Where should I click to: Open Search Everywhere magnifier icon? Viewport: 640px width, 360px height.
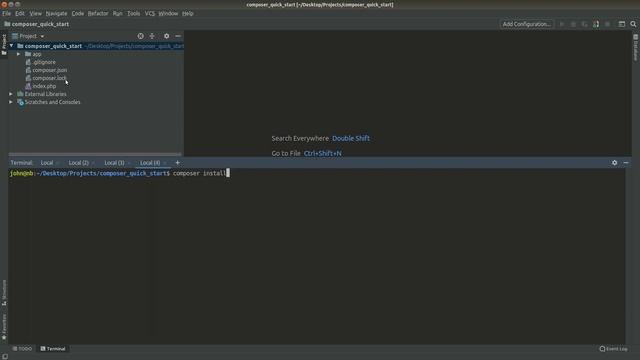pyautogui.click(x=633, y=24)
